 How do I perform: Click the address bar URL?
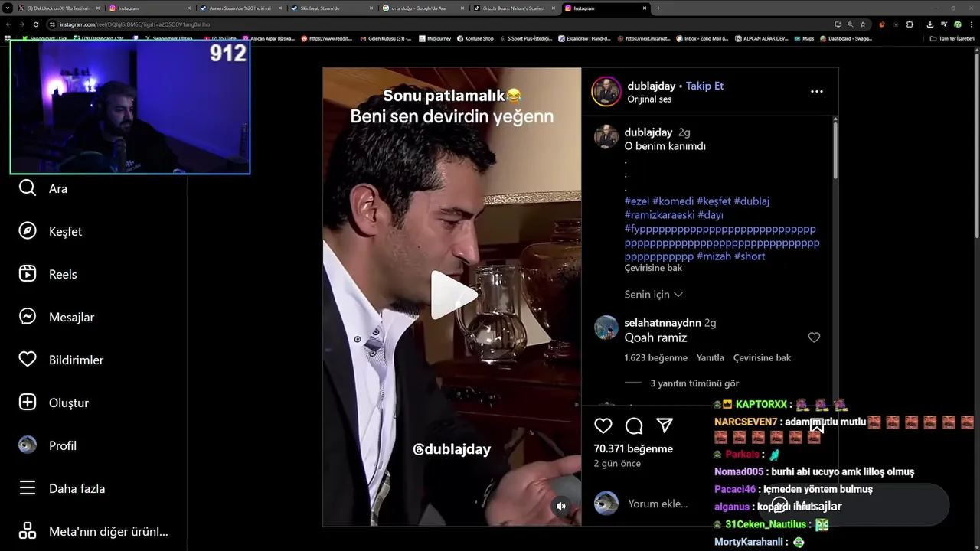click(x=135, y=24)
